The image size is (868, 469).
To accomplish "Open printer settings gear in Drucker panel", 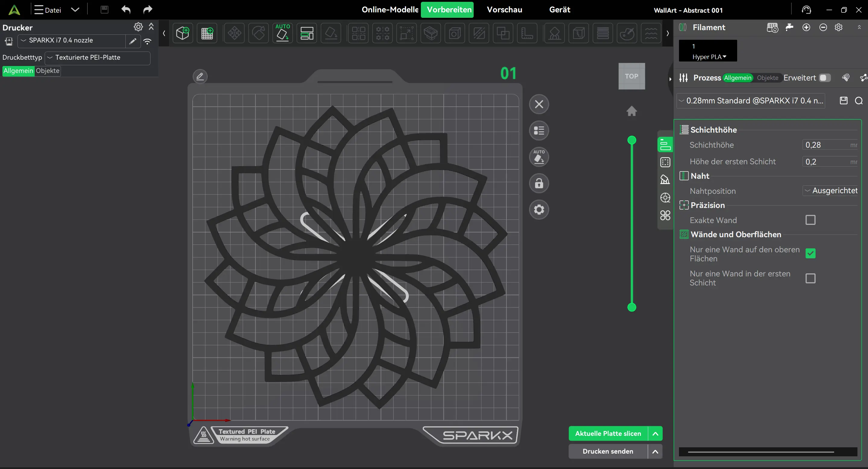I will pyautogui.click(x=138, y=27).
